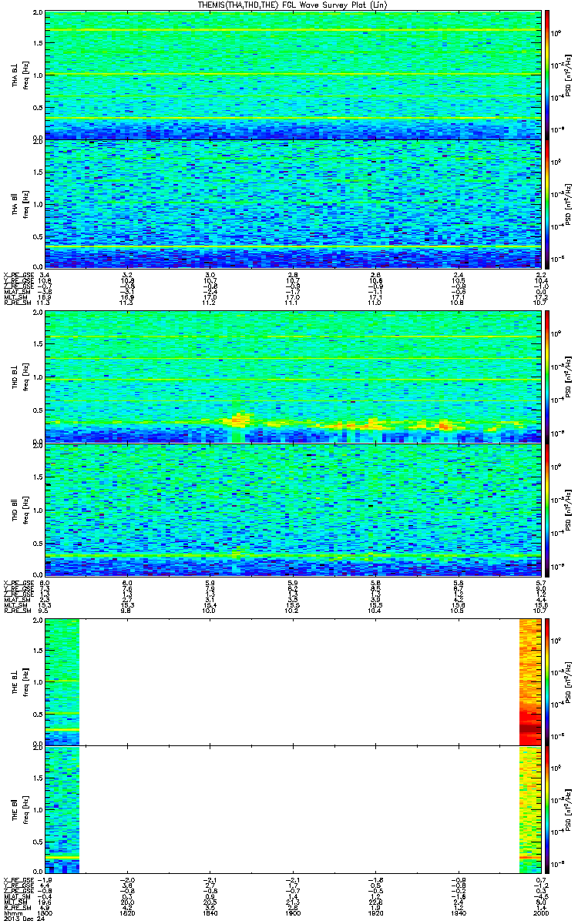Click the THE B-parallel data strip at 2000

[x=531, y=808]
